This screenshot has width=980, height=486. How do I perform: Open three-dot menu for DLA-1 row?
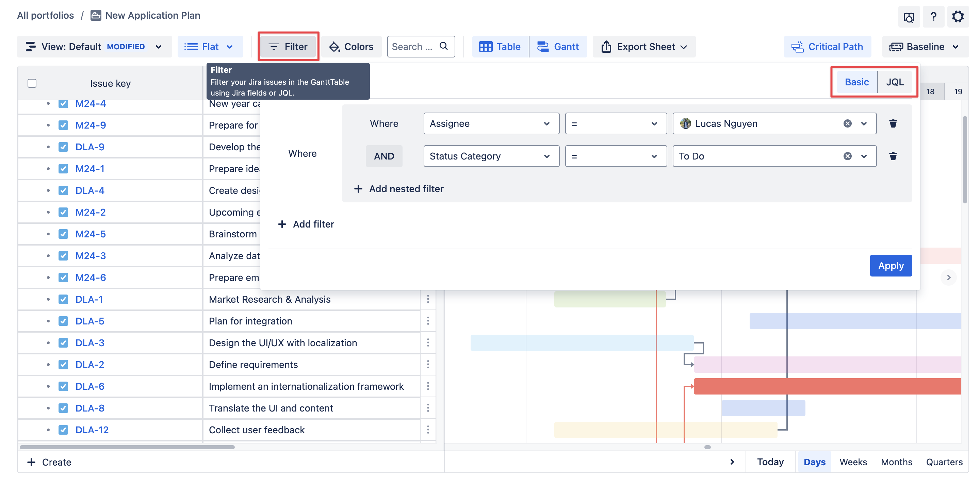coord(428,299)
